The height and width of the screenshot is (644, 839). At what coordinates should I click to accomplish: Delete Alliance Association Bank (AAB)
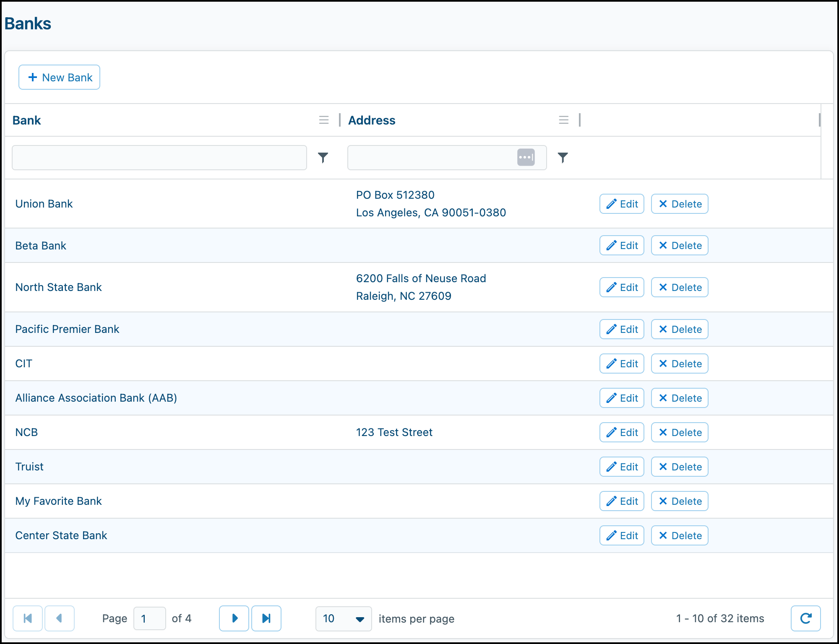pyautogui.click(x=680, y=398)
